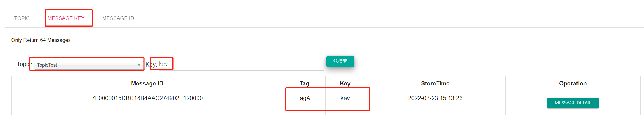Click message ID 7F0000015DBC18B4AAC274902E120000
Image resolution: width=644 pixels, height=120 pixels.
point(147,98)
